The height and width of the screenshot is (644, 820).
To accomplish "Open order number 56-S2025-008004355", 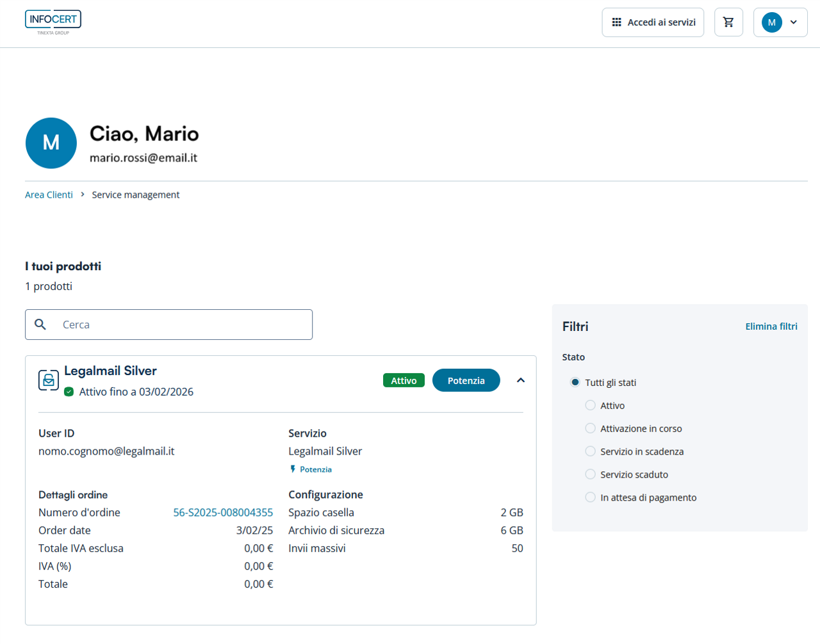I will click(223, 512).
